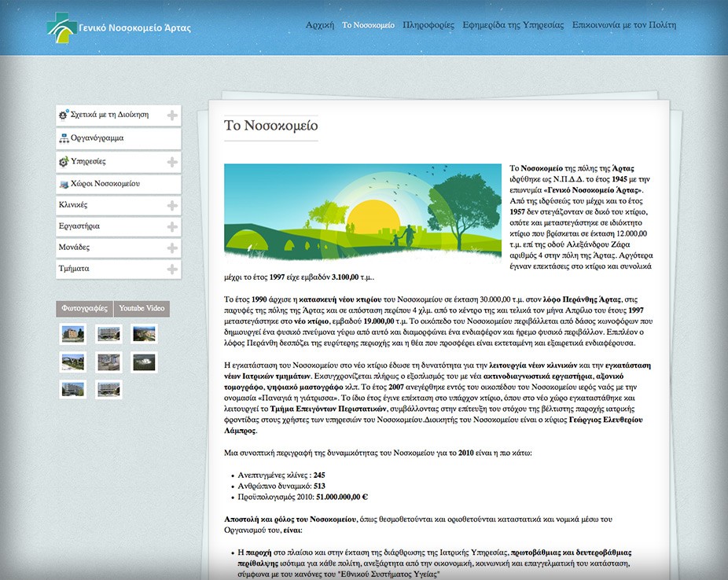Go to Εφημερίδα της Υπηρεσίας
Image resolution: width=728 pixels, height=580 pixels.
pos(513,25)
